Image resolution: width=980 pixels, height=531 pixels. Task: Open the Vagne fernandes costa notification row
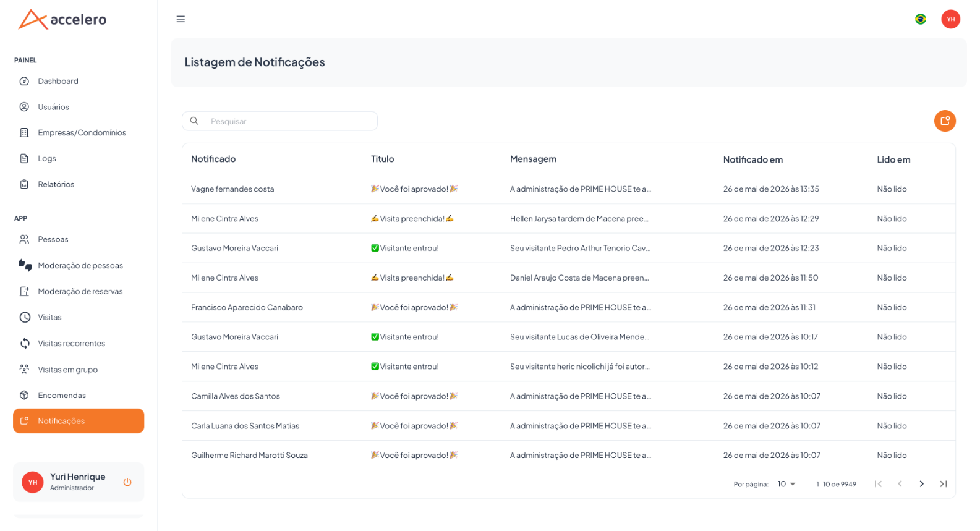tap(568, 189)
